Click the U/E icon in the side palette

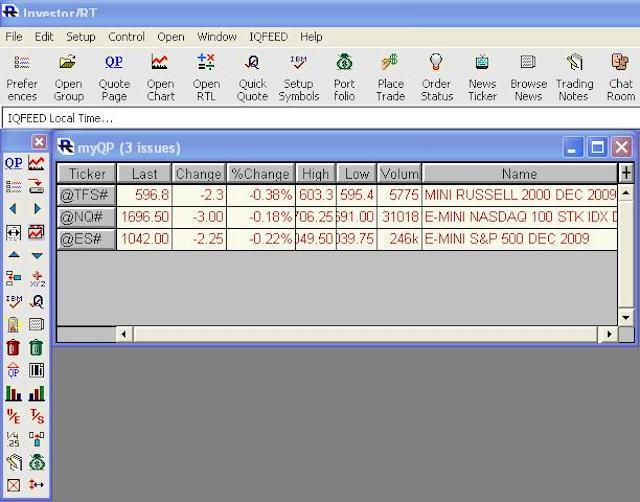tap(13, 416)
